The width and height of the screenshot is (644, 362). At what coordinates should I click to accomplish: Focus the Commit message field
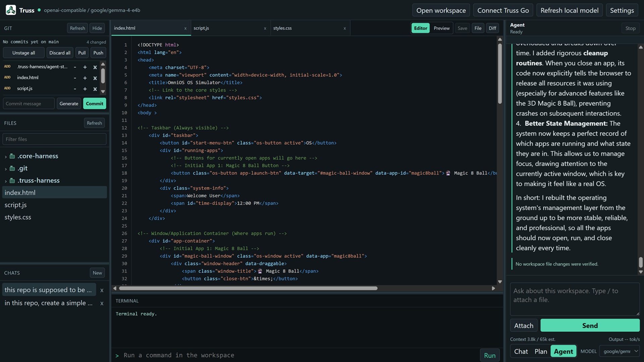[x=29, y=104]
